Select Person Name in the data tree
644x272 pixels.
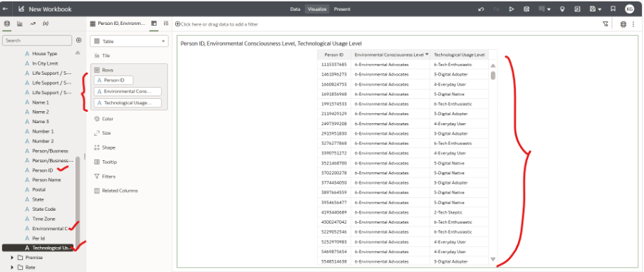[46, 180]
